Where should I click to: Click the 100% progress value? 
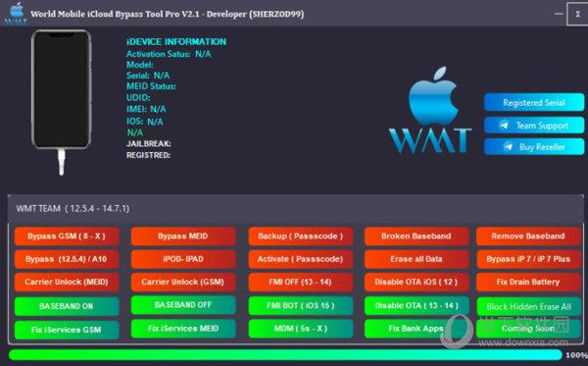coord(576,355)
